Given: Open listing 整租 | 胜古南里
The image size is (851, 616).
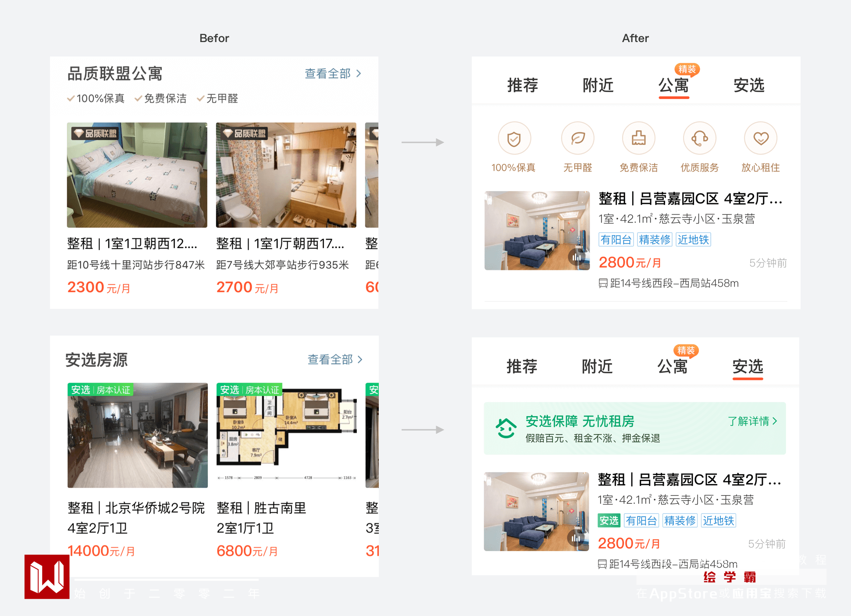Looking at the screenshot, I should click(x=261, y=508).
